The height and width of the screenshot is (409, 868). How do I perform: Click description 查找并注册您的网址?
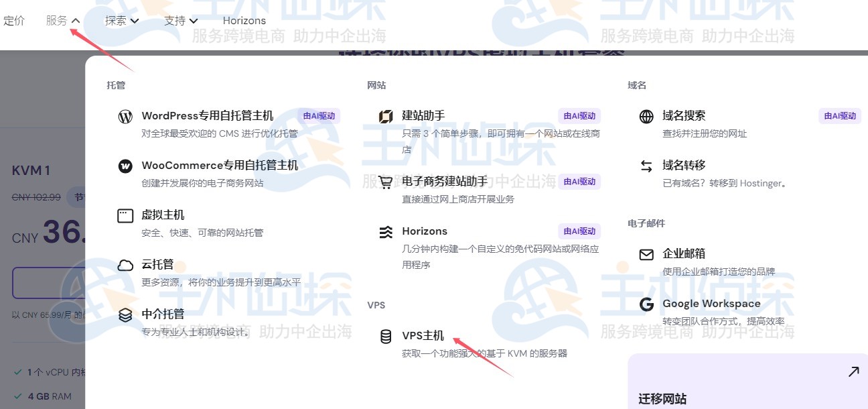pos(705,133)
